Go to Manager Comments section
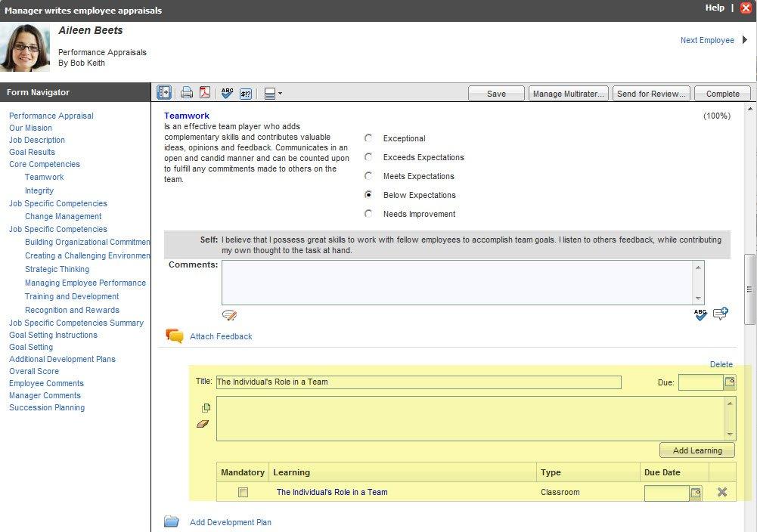Viewport: 757px width, 532px height. (x=45, y=395)
